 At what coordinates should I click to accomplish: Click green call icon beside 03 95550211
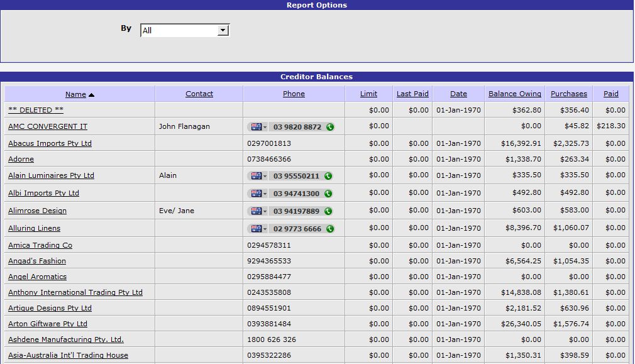pos(328,176)
